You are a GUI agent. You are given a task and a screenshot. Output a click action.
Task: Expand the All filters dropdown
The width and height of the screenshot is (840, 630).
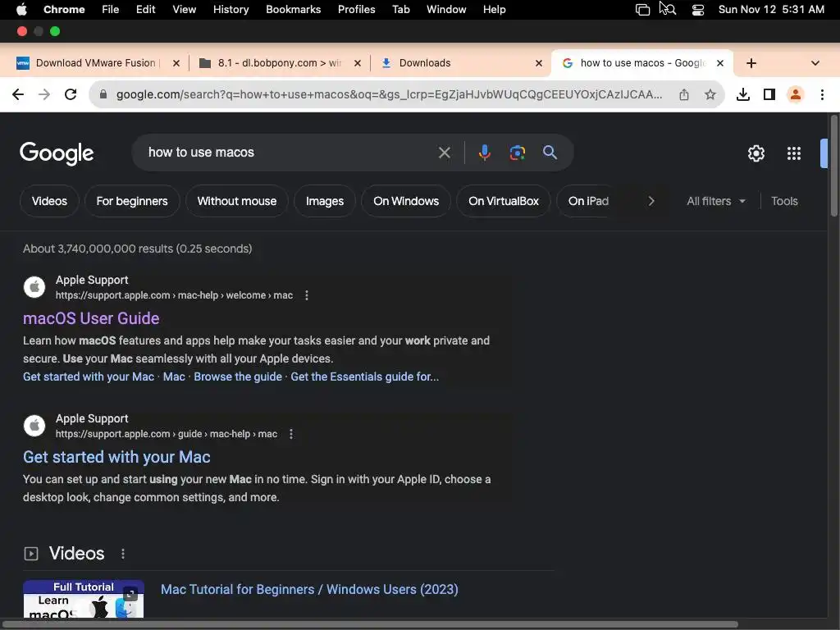(716, 202)
